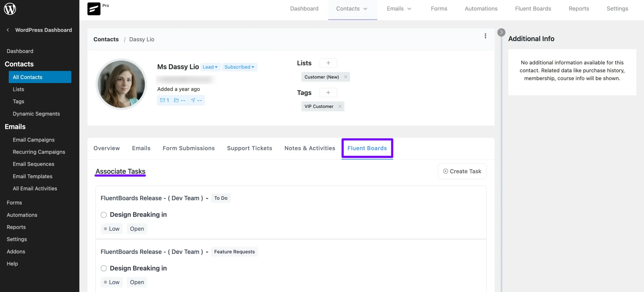Open Settings in the top navigation

617,9
